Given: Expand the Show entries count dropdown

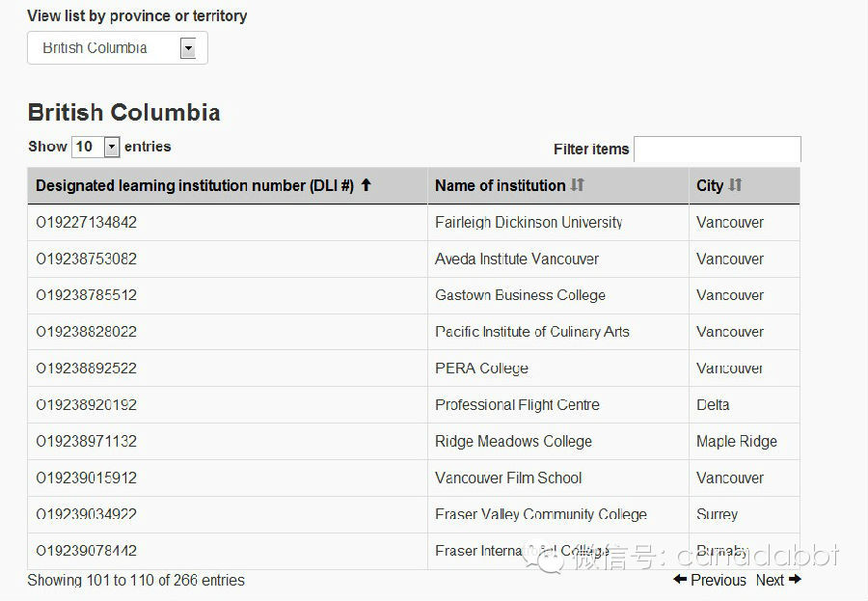Looking at the screenshot, I should coord(96,147).
